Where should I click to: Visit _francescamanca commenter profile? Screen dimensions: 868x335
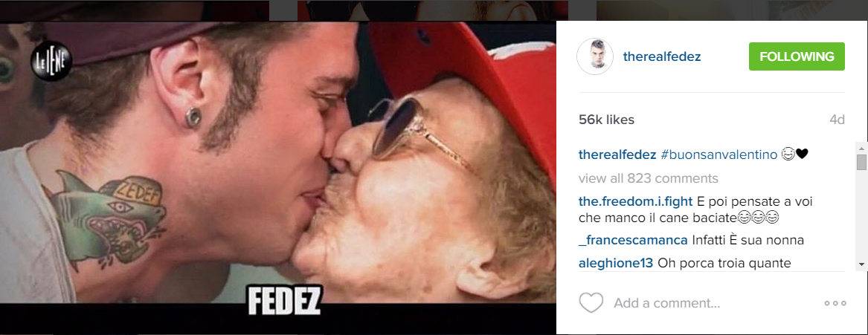point(633,241)
